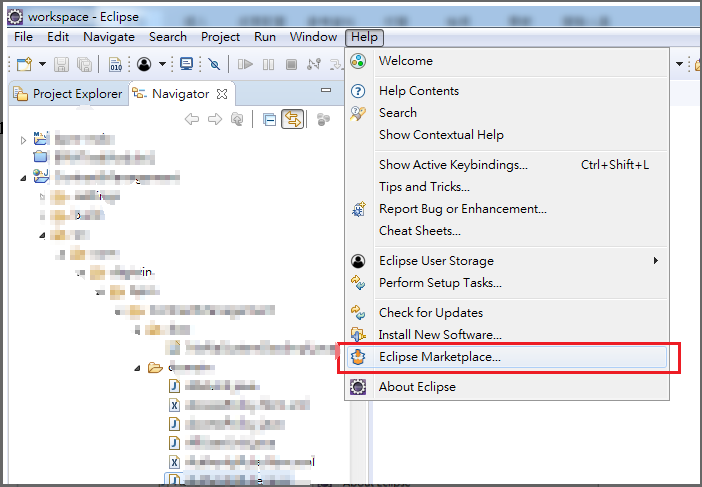Click the Disconnect debug icon
Screen dimensions: 702x487
tap(314, 64)
